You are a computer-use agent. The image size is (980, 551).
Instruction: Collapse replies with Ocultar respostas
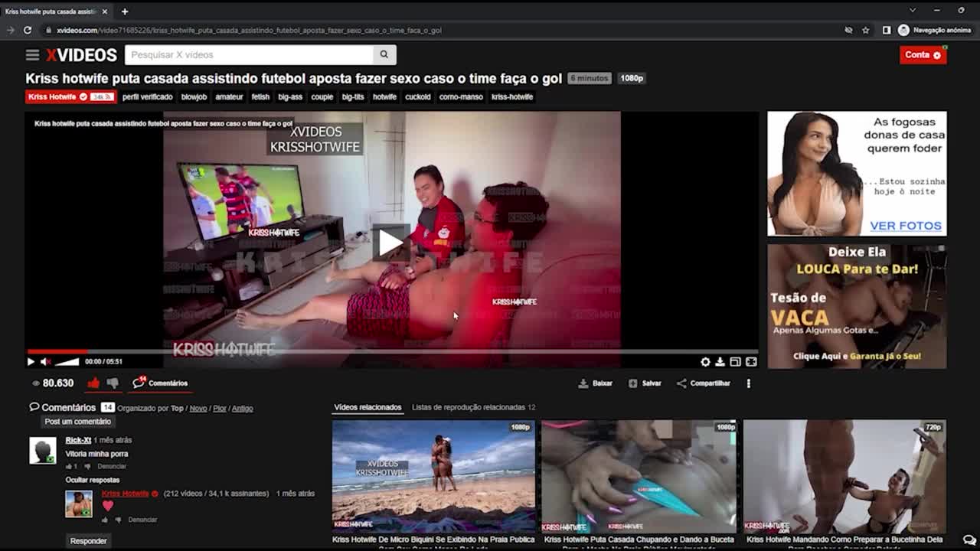click(x=93, y=480)
